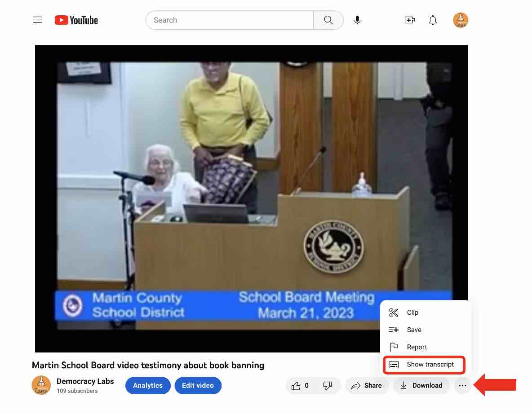This screenshot has width=532, height=414.
Task: Dislike the video with thumbs down
Action: pyautogui.click(x=328, y=386)
